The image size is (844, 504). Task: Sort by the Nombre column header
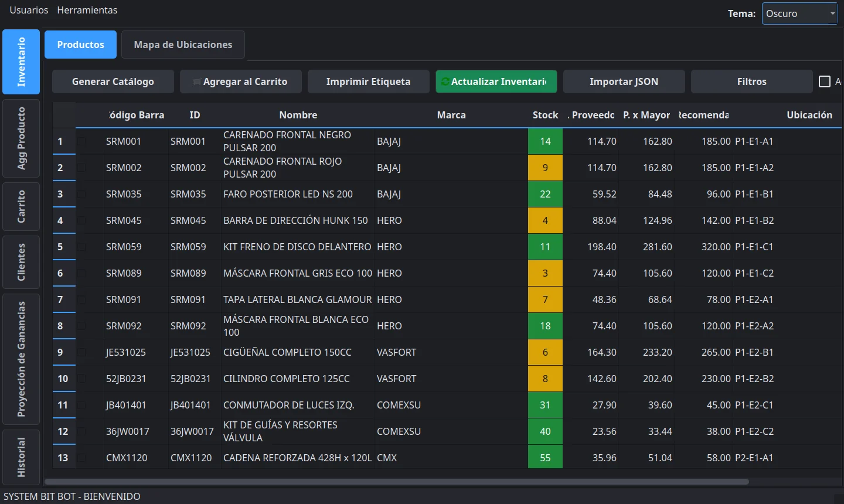tap(298, 115)
